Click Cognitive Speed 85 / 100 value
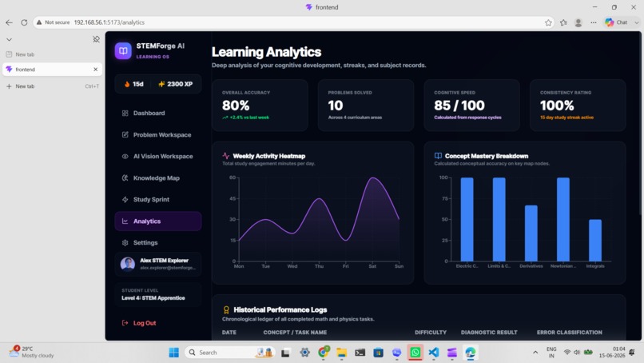 459,106
